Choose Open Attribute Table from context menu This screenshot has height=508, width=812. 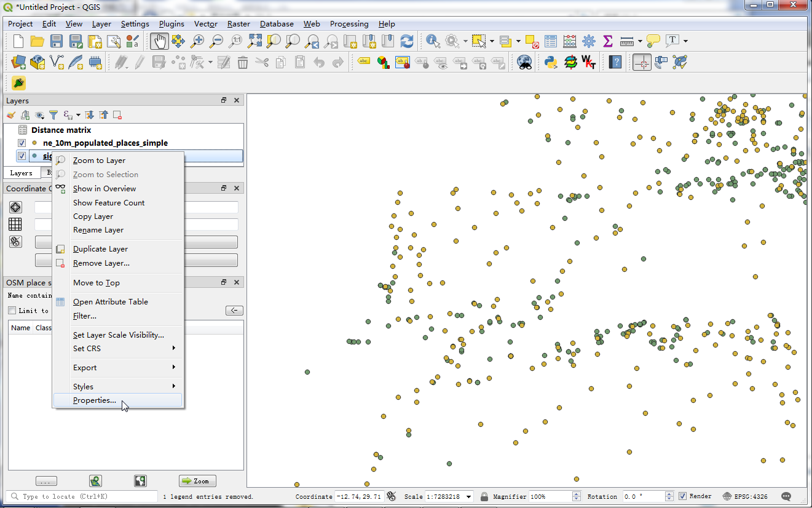118,301
